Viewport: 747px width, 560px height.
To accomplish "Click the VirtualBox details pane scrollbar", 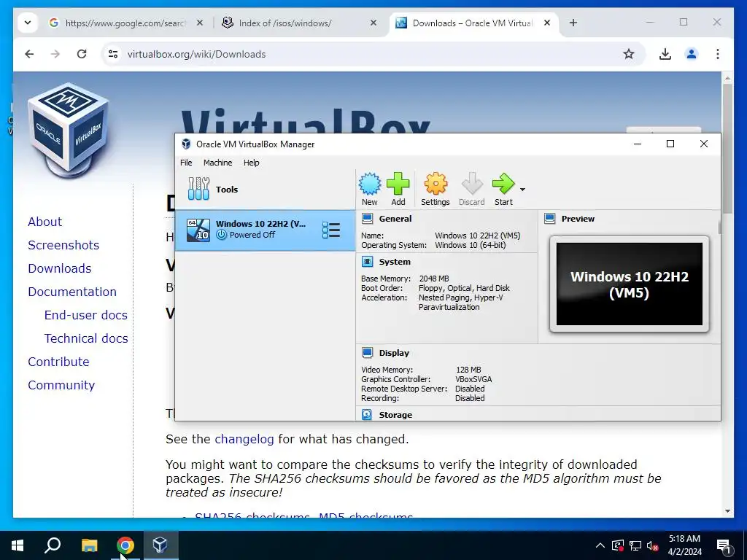I will point(719,227).
